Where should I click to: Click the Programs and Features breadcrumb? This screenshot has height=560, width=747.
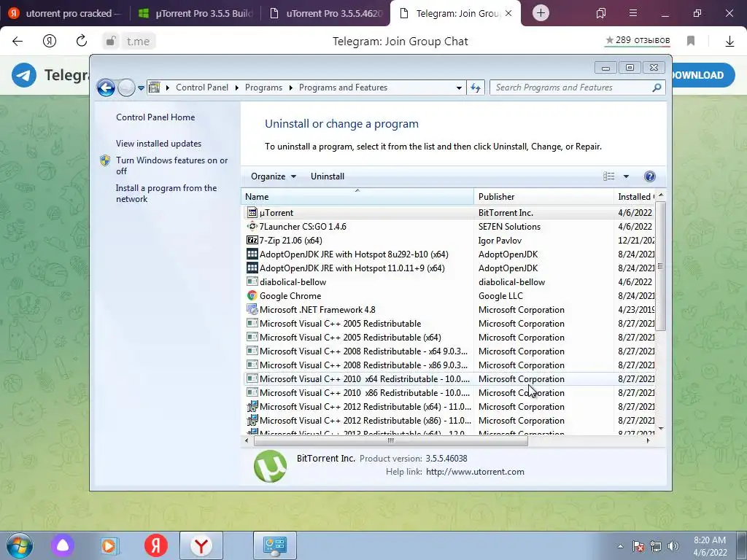pos(343,87)
